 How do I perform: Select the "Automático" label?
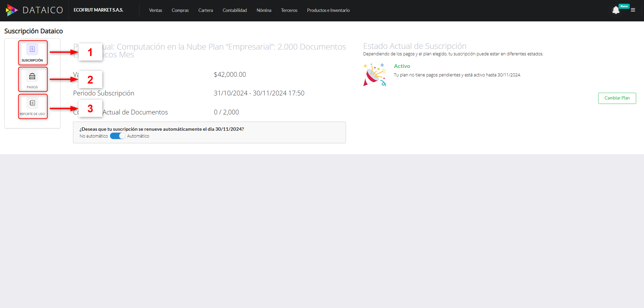pyautogui.click(x=138, y=136)
